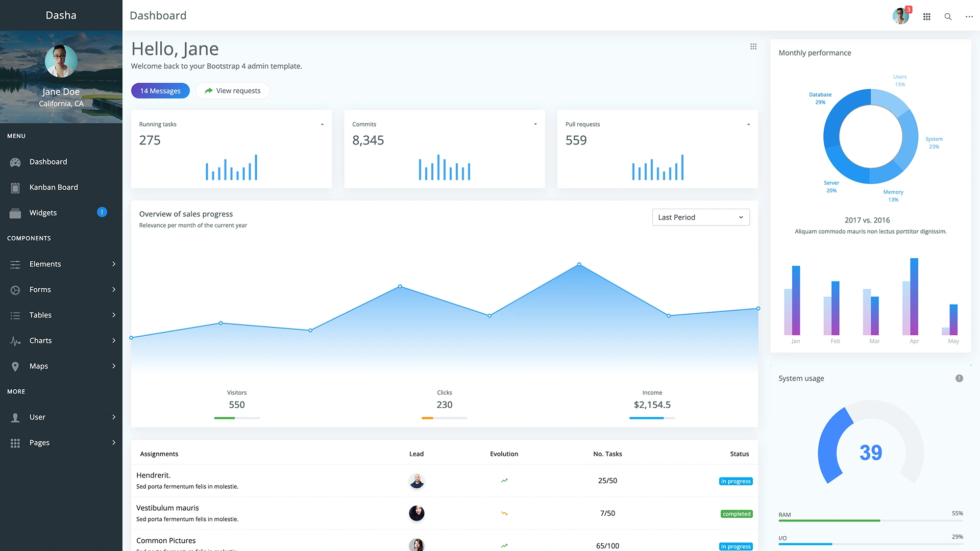This screenshot has width=980, height=551.
Task: Collapse the Running tasks card
Action: pyautogui.click(x=322, y=123)
